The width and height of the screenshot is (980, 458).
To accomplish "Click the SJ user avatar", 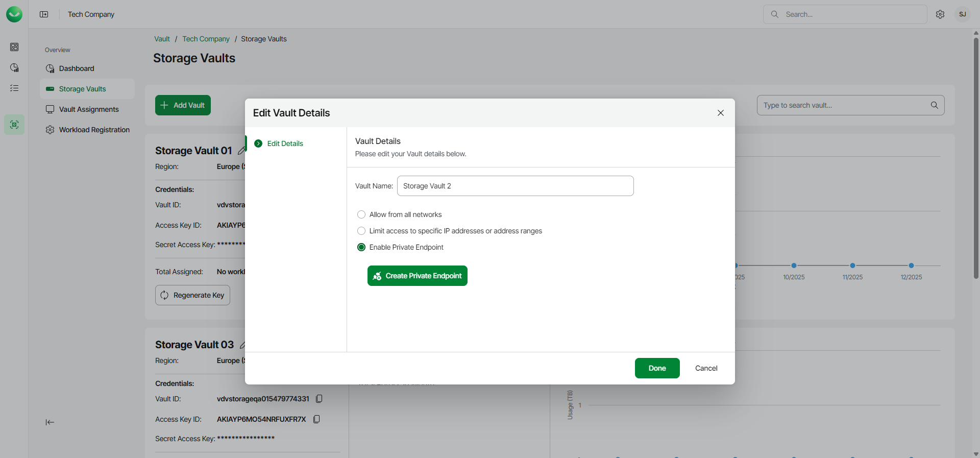I will click(962, 14).
